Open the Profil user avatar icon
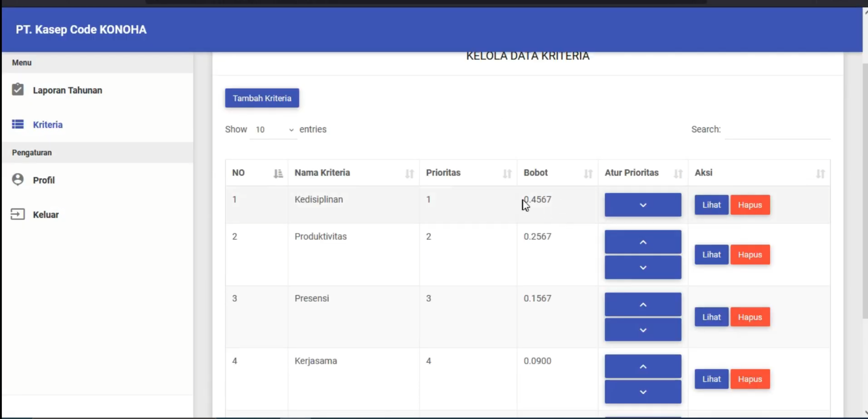The height and width of the screenshot is (419, 868). [18, 179]
